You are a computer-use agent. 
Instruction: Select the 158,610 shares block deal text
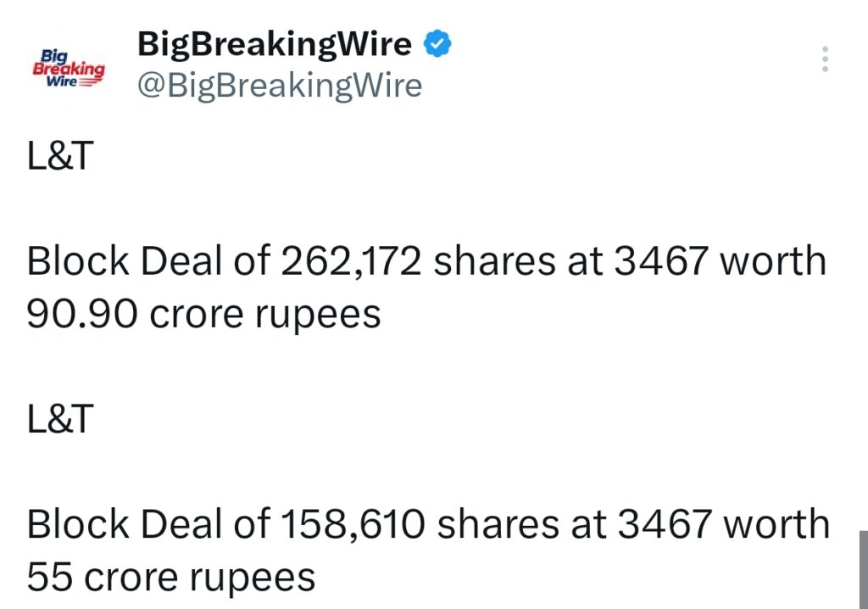(424, 524)
